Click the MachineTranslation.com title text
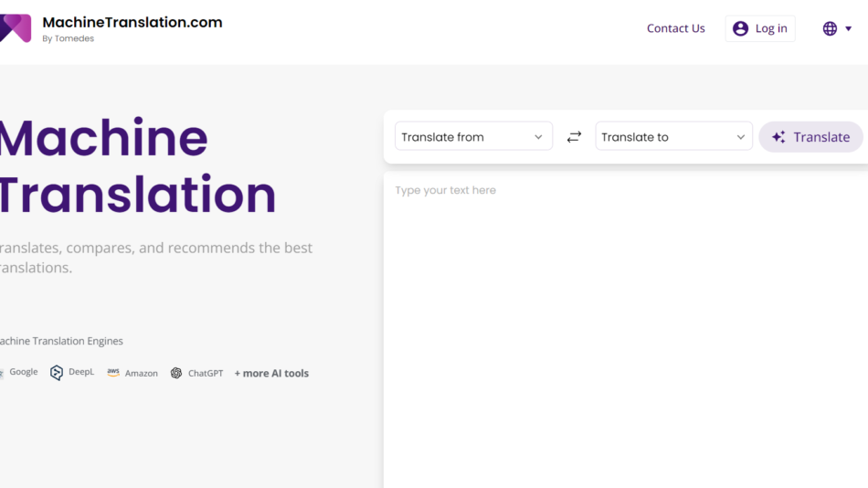 click(x=132, y=23)
